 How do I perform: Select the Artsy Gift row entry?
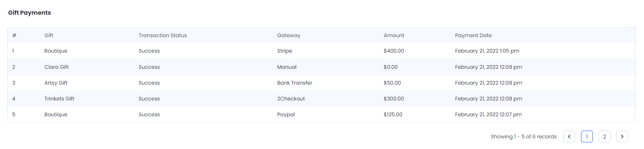pyautogui.click(x=56, y=83)
